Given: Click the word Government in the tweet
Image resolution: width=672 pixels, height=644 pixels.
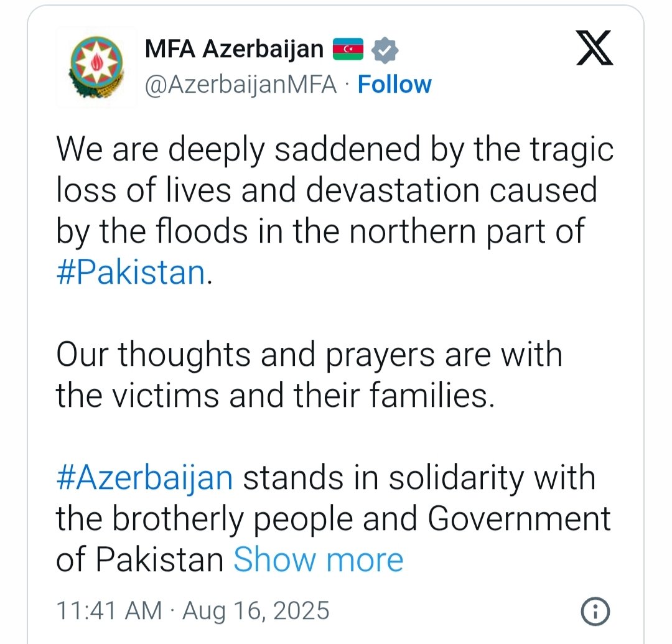Looking at the screenshot, I should point(518,519).
